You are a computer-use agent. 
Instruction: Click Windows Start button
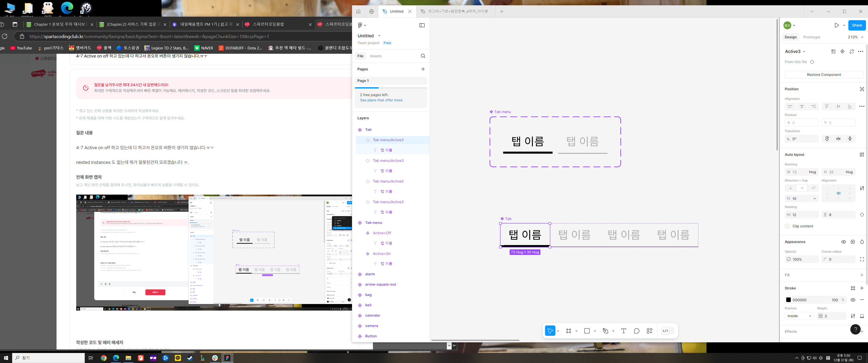(x=6, y=358)
